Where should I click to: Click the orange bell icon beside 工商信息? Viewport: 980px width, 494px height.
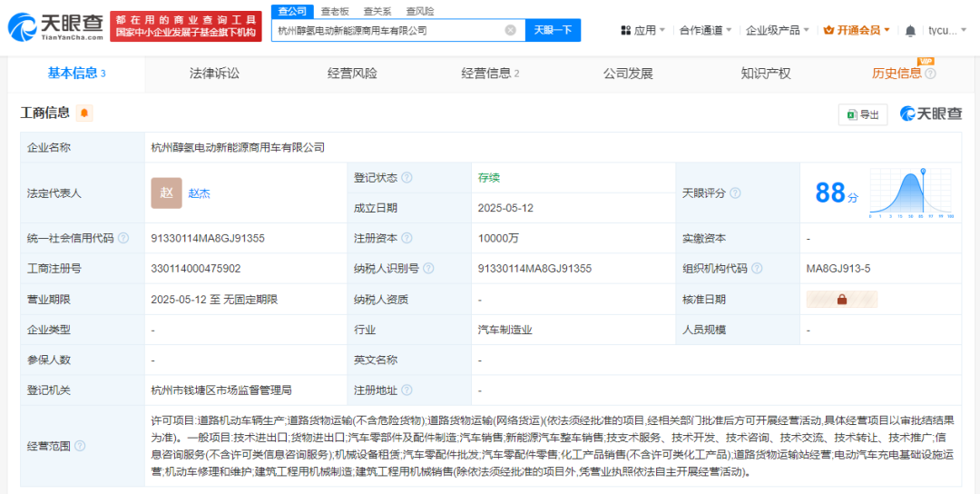pos(84,114)
